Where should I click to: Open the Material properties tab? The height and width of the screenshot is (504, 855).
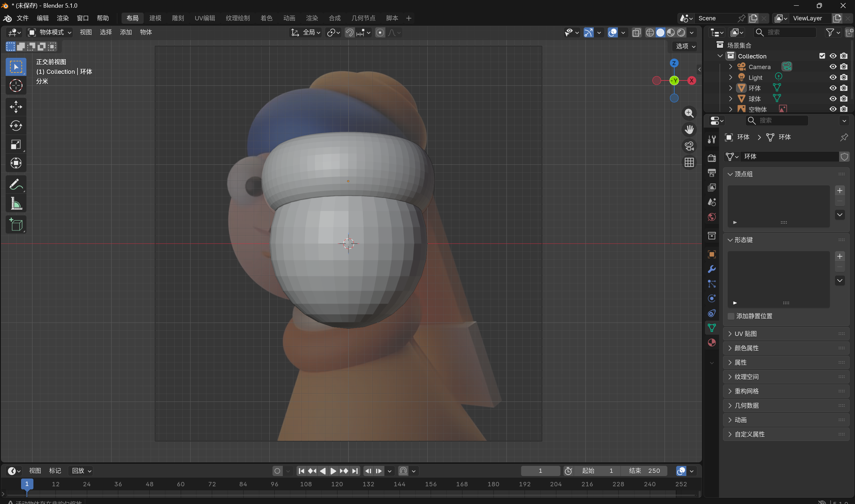click(x=712, y=343)
